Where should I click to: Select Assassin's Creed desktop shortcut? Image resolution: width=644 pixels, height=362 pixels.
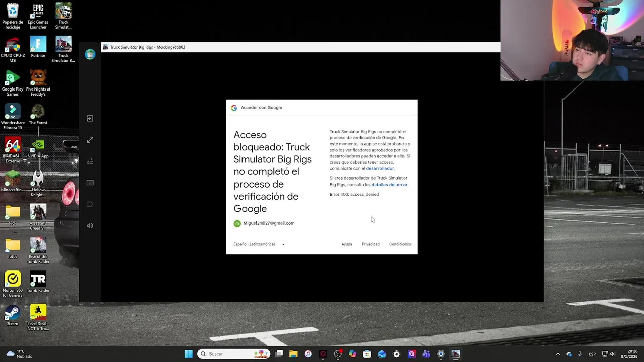point(38,217)
